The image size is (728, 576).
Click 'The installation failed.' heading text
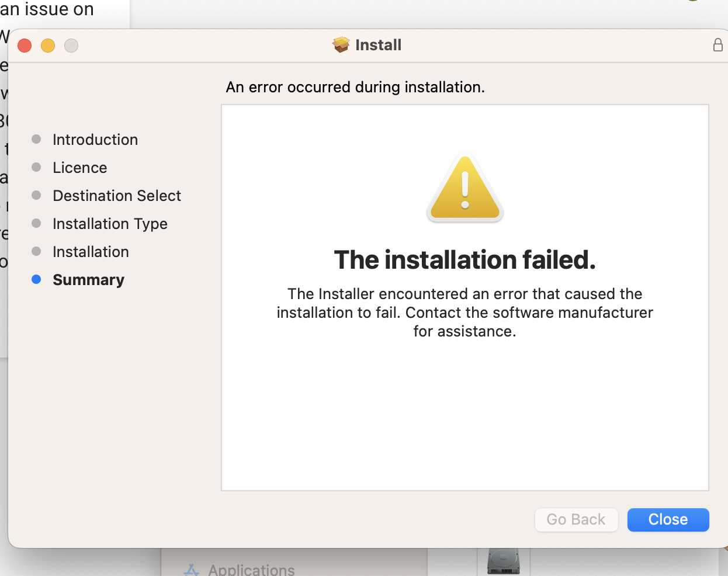(x=464, y=260)
